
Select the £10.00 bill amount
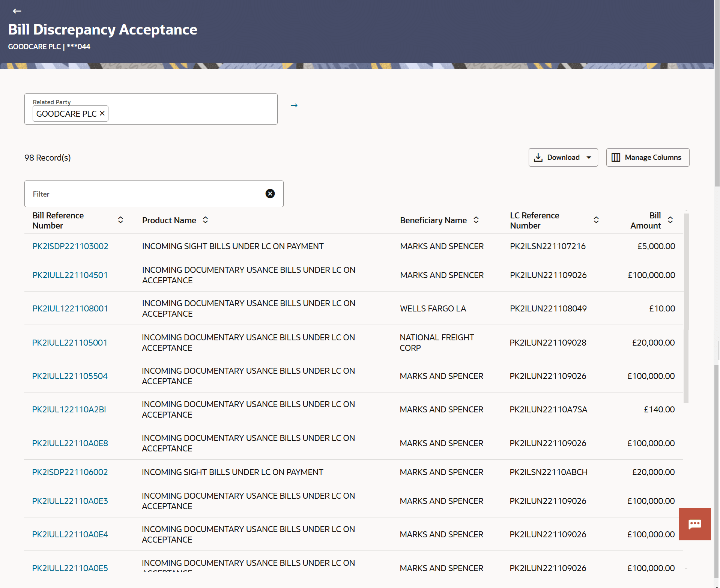(662, 308)
